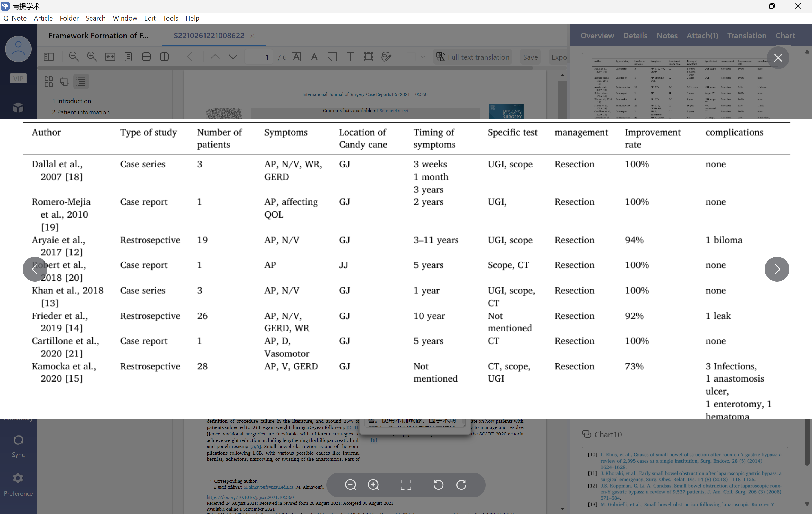This screenshot has height=514, width=812.
Task: Show the next chart image
Action: click(x=777, y=269)
